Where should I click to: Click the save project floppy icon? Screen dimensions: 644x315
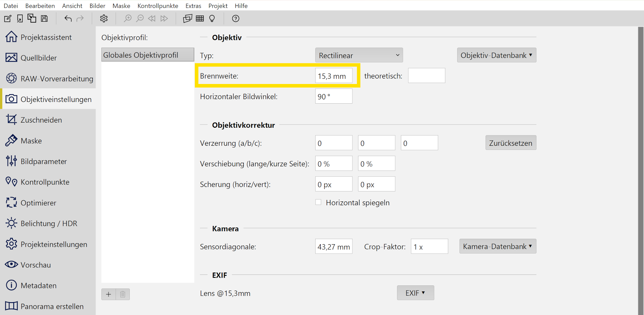click(44, 19)
